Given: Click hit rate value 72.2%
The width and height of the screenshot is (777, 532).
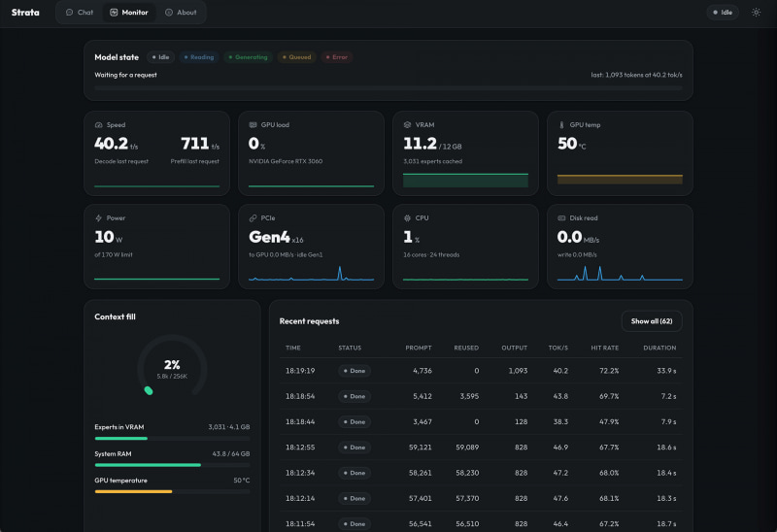Looking at the screenshot, I should tap(609, 371).
